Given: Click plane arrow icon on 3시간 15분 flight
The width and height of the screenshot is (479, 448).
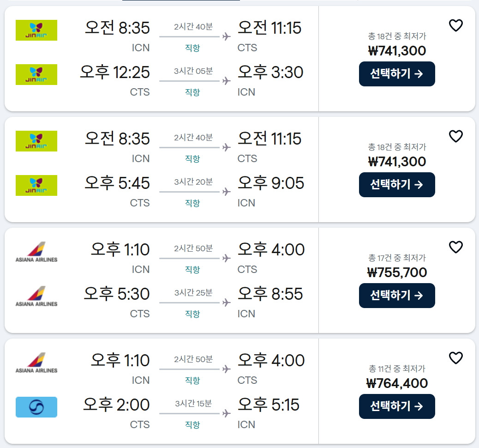Looking at the screenshot, I should (x=226, y=413).
